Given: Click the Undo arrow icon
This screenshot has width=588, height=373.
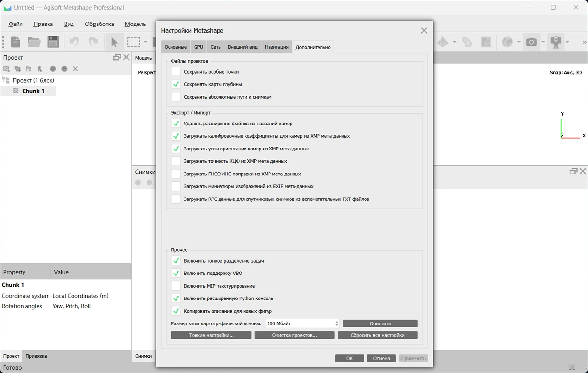Looking at the screenshot, I should click(x=74, y=42).
